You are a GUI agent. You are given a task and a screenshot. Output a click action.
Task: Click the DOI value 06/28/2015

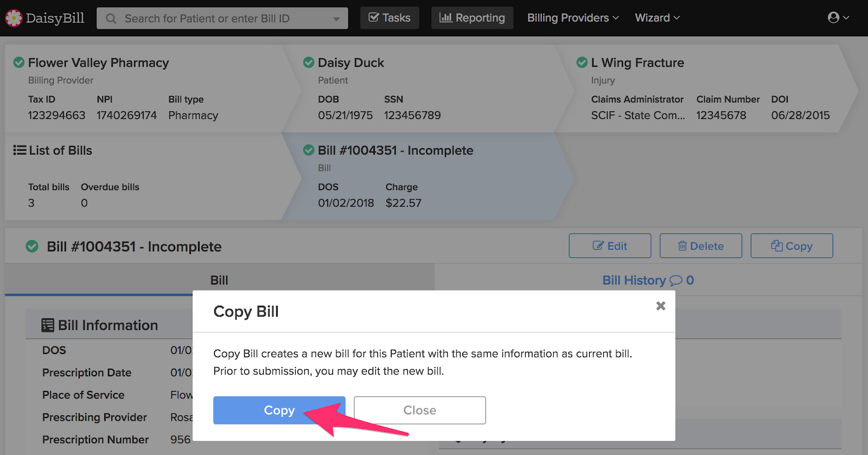(x=801, y=115)
